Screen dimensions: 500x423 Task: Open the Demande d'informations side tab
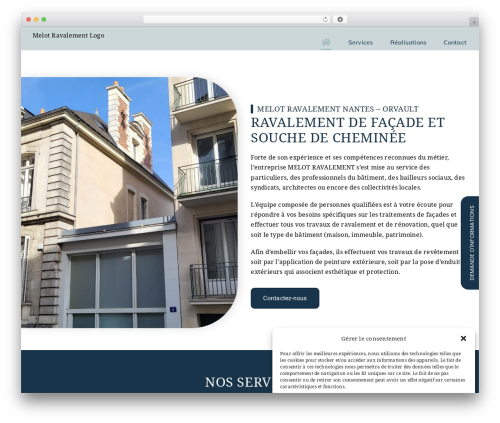470,243
